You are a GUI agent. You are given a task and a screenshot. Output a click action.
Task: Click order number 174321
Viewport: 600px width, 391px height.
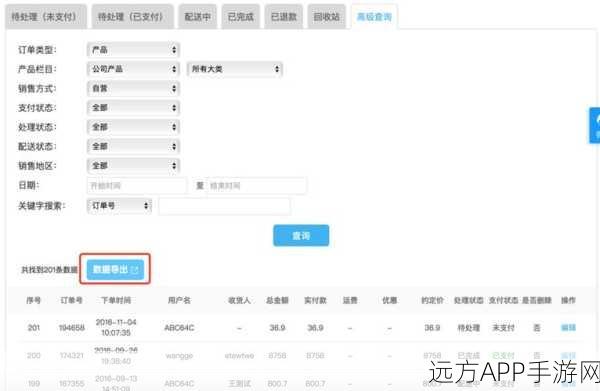[x=72, y=355]
